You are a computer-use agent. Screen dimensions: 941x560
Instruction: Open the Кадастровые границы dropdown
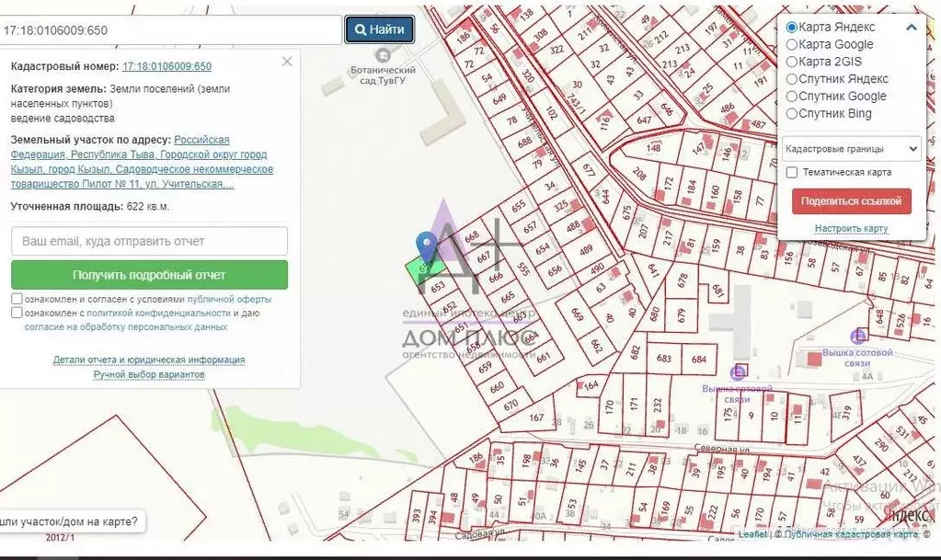tap(851, 148)
